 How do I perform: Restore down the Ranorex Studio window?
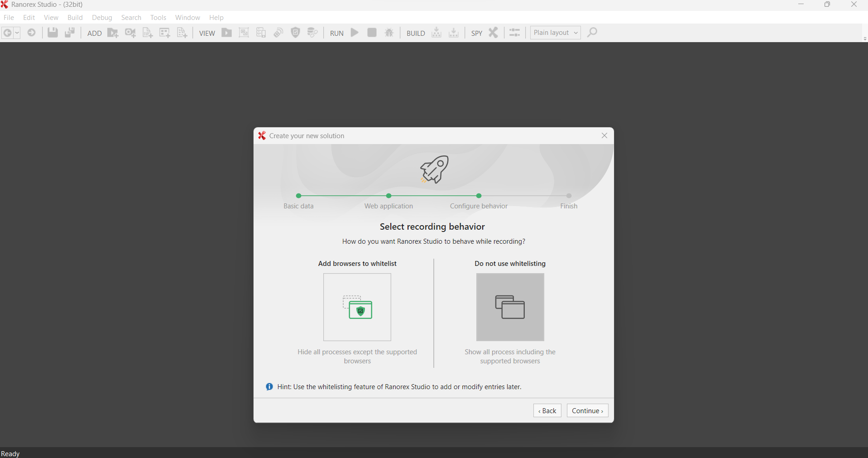[827, 5]
